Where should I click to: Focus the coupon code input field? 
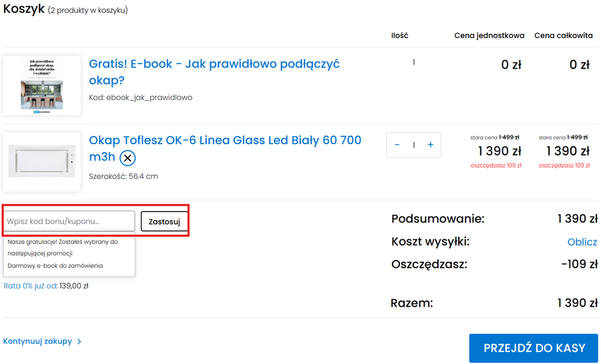click(x=69, y=221)
